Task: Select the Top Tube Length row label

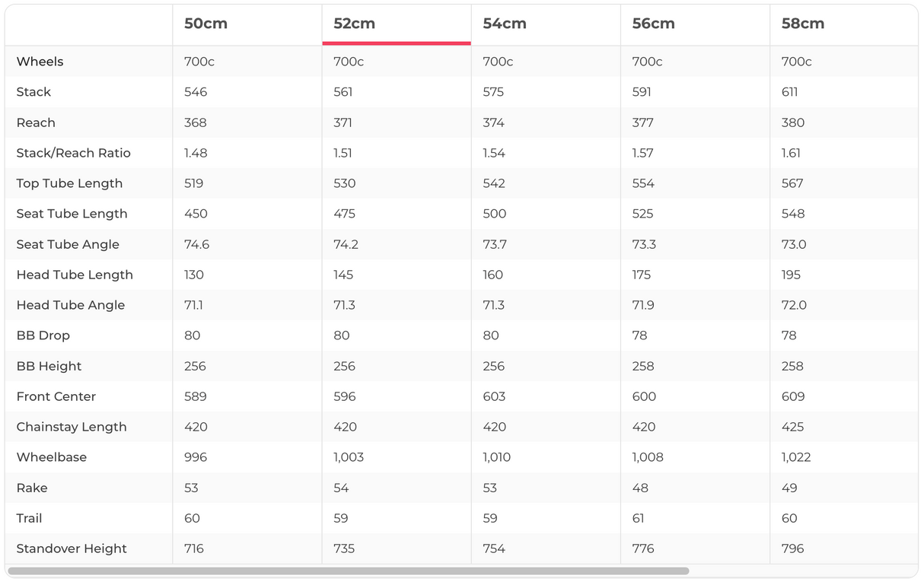Action: coord(69,183)
